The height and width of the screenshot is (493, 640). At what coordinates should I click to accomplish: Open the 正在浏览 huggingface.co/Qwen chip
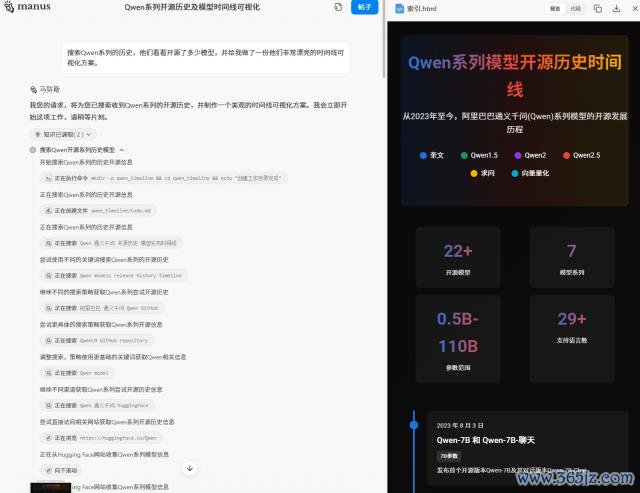[101, 438]
